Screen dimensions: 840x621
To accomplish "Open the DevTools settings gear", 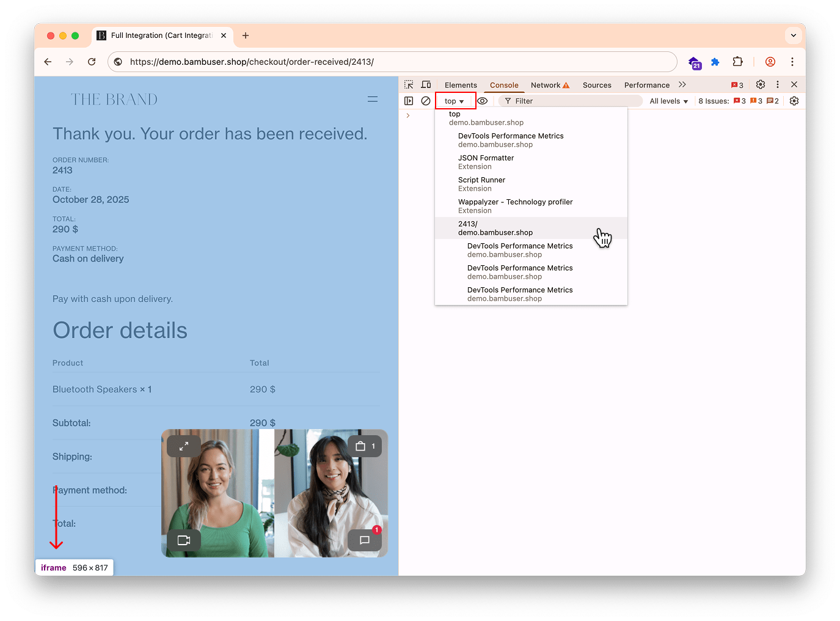I will coord(760,84).
